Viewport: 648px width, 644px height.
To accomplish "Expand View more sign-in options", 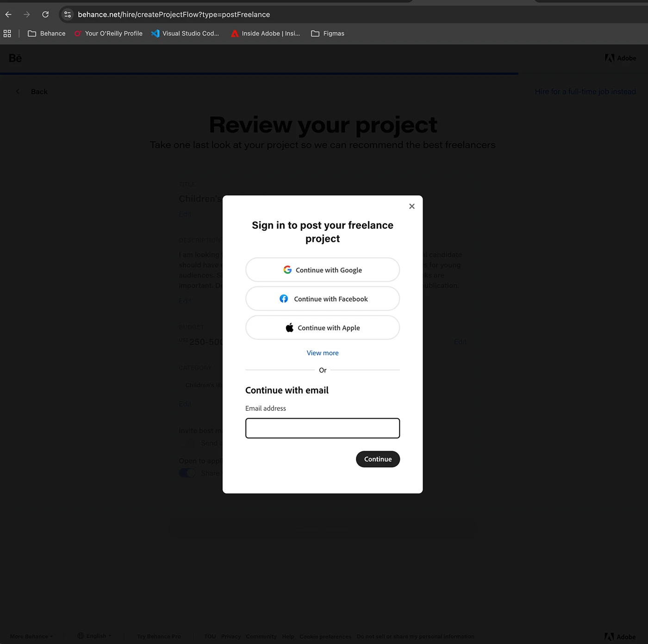I will pos(323,353).
